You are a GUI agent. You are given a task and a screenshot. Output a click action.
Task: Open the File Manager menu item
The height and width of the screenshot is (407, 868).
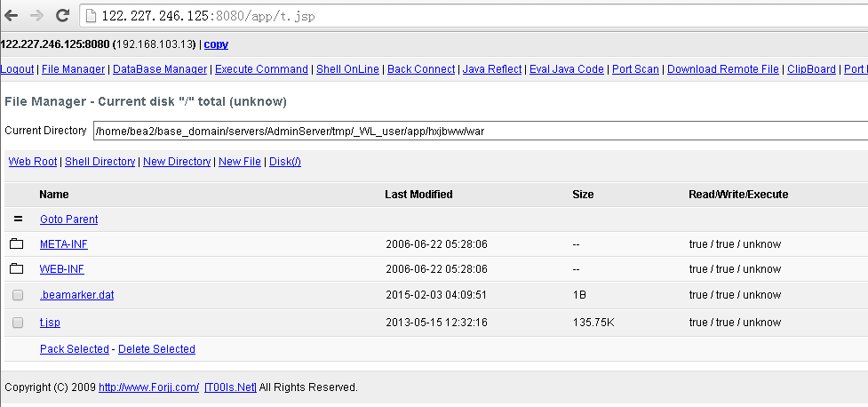coord(73,69)
